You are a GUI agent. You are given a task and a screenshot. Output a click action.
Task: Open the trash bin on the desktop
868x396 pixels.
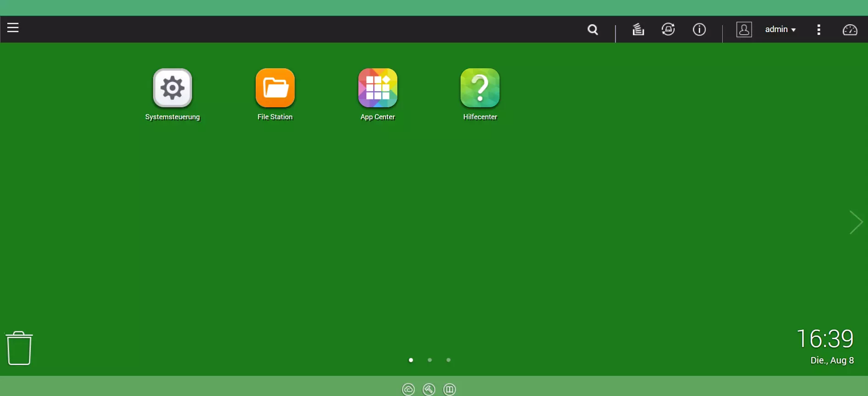[19, 348]
